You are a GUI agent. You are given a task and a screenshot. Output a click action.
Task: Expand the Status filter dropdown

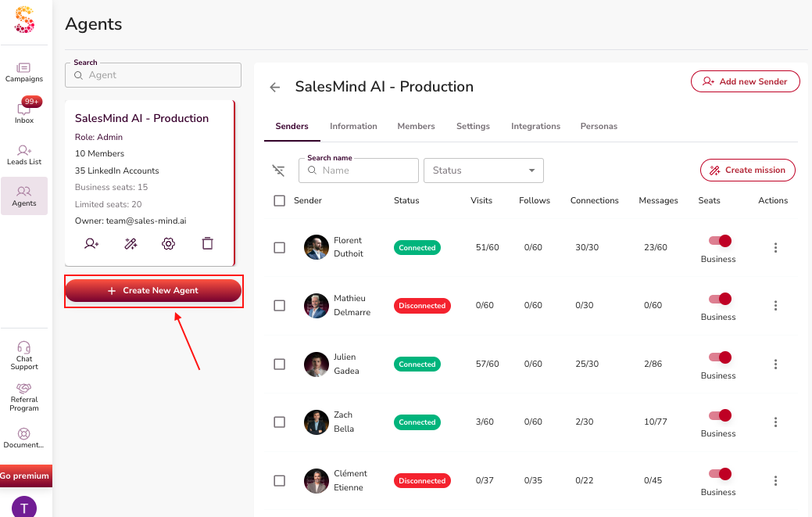[483, 171]
